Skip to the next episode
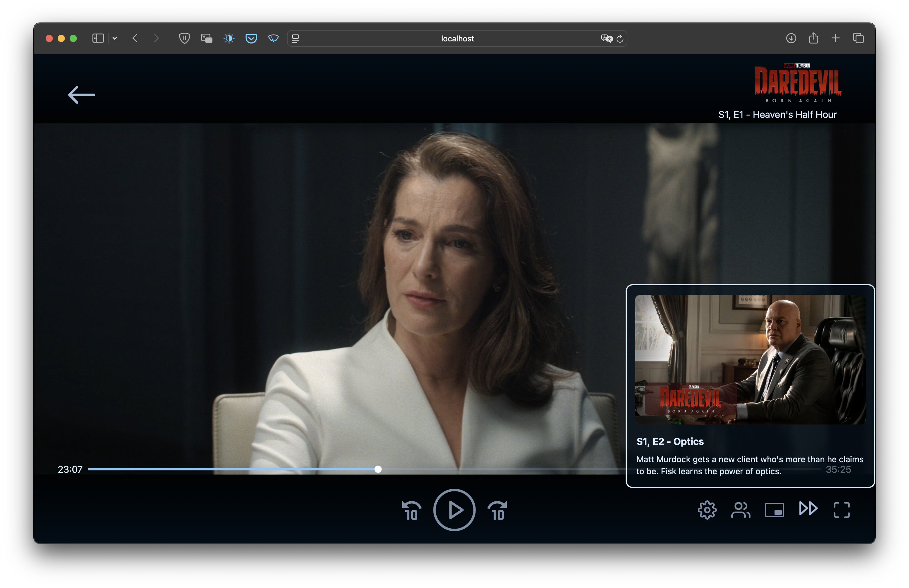The image size is (909, 588). pyautogui.click(x=808, y=508)
